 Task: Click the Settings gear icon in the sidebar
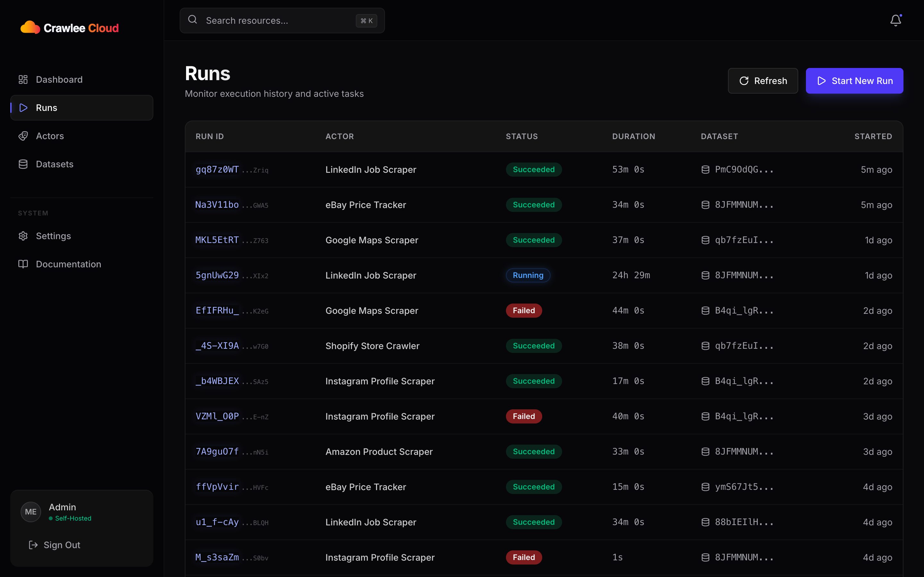23,236
